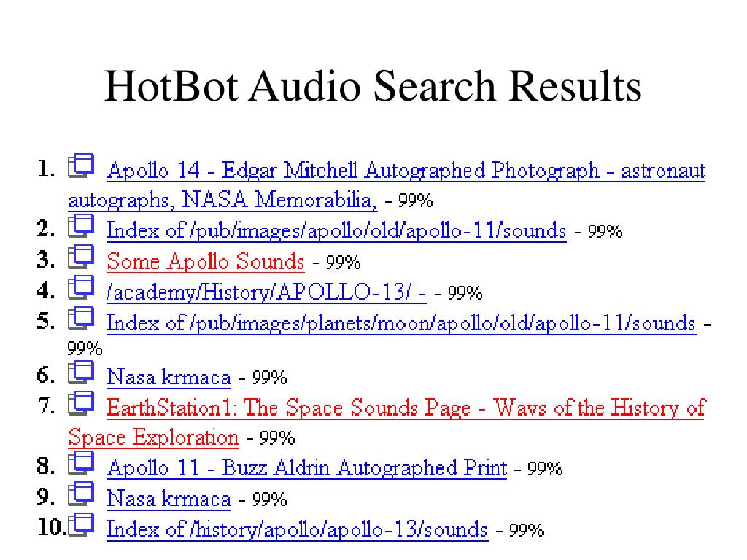The height and width of the screenshot is (560, 747).
Task: Click the window icon beside Buzz Aldrin result
Action: point(81,463)
